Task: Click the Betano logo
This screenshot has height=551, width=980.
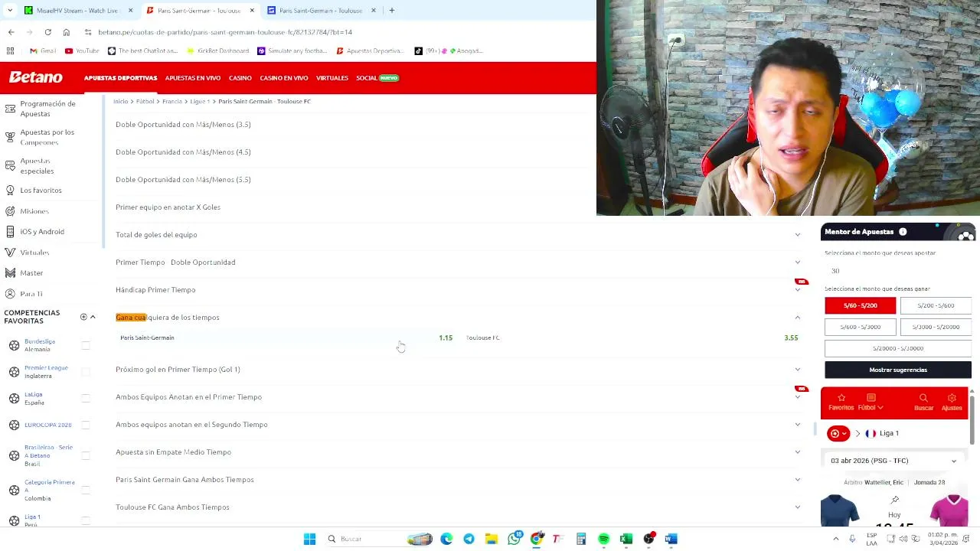Action: [35, 77]
